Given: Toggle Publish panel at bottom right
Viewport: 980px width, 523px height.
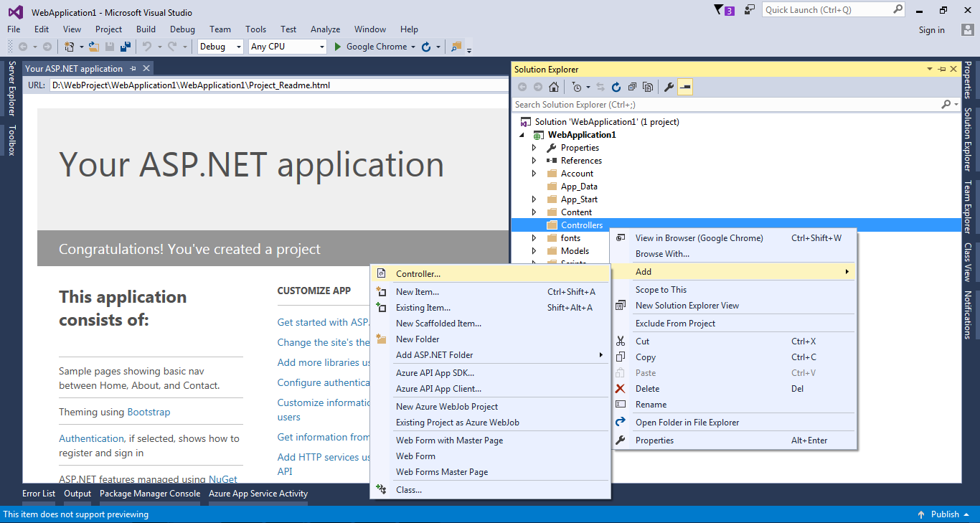Looking at the screenshot, I should tap(944, 514).
